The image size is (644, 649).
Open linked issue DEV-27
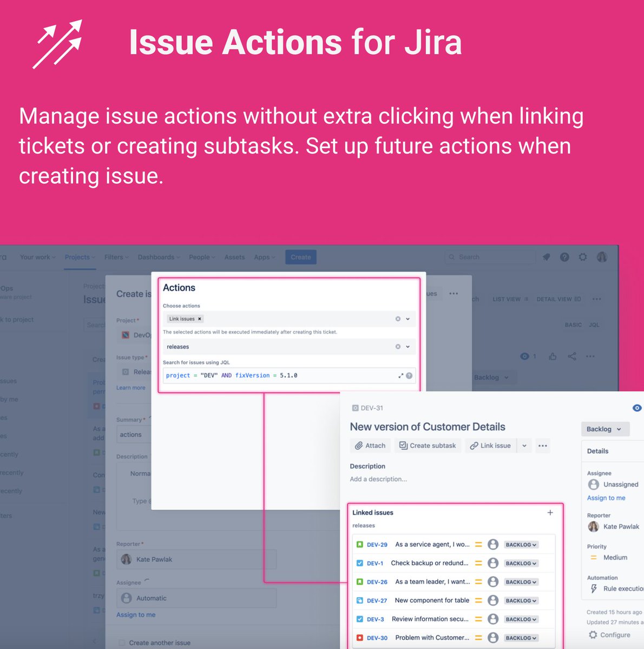[x=377, y=601]
